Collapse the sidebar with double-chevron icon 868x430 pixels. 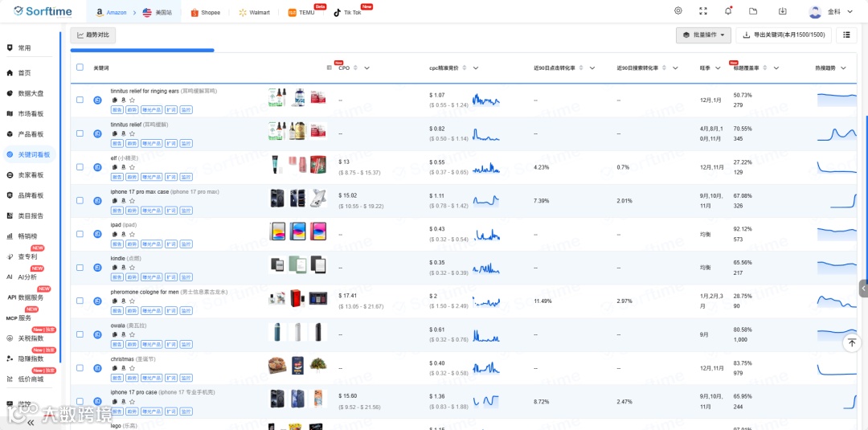pos(31,422)
